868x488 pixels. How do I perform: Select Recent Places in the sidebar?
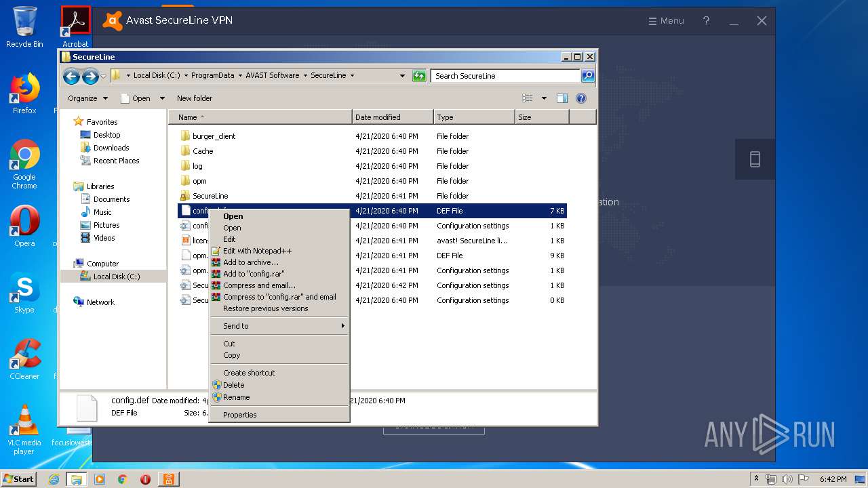tap(116, 161)
